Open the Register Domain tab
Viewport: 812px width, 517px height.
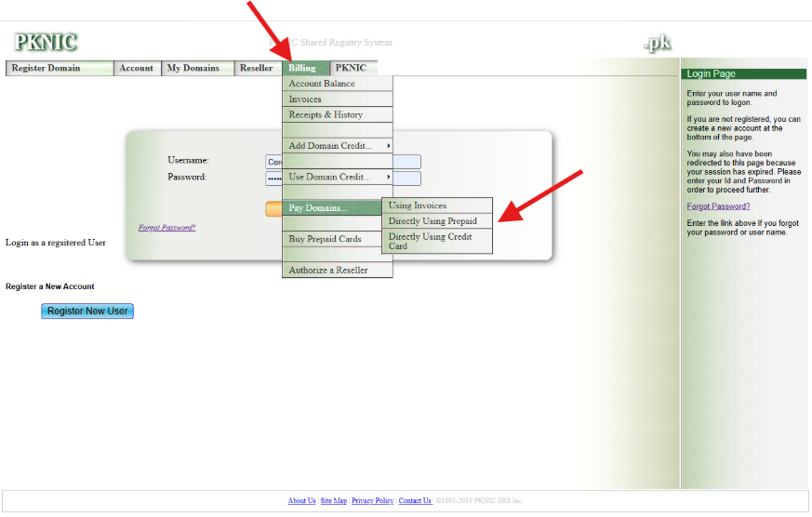pyautogui.click(x=60, y=68)
